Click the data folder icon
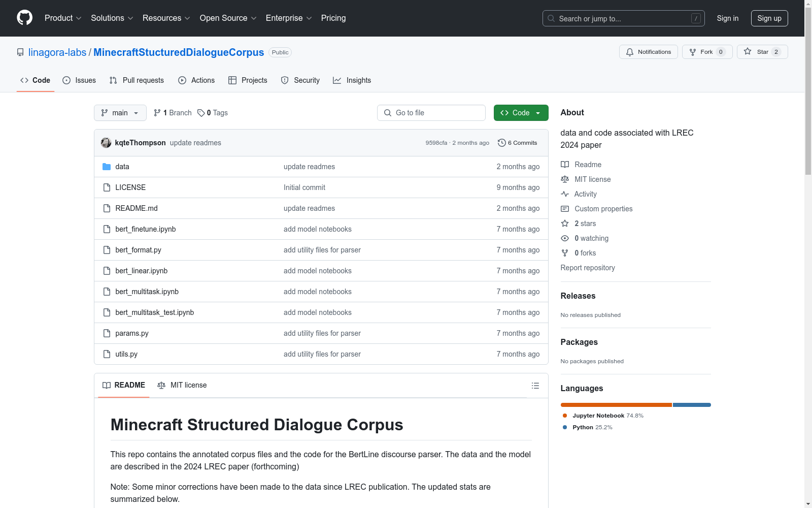 (x=107, y=167)
